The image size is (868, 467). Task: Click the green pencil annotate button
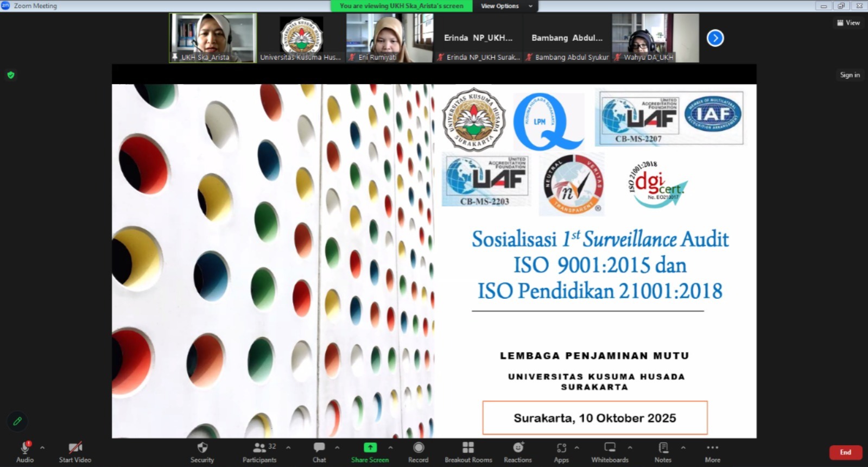click(x=17, y=421)
